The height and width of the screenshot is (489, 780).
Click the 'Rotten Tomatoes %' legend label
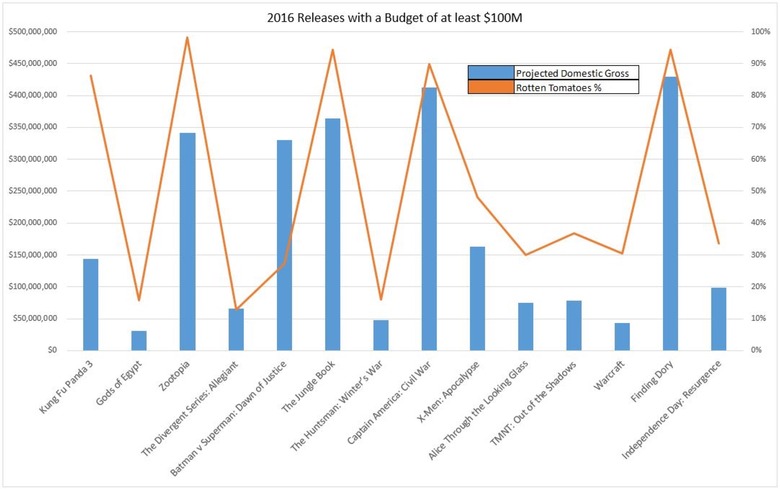click(x=559, y=88)
